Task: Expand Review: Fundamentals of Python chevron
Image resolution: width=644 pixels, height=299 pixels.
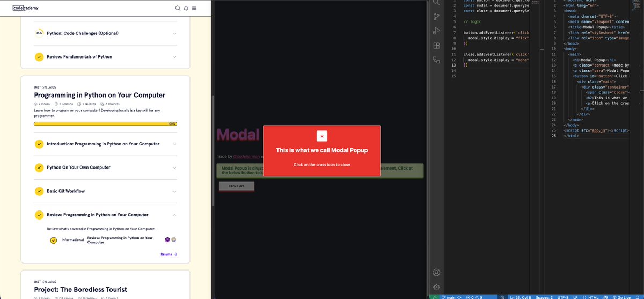Action: point(175,56)
